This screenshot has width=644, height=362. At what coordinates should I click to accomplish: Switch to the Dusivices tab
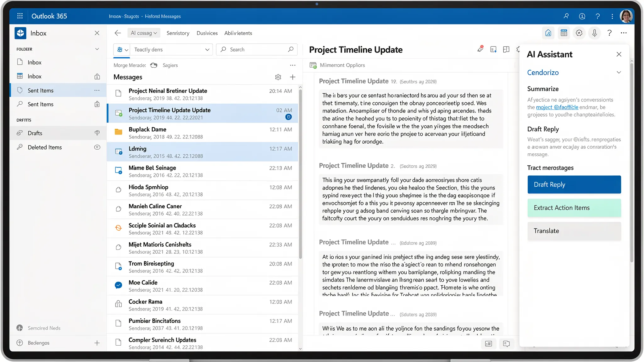207,33
